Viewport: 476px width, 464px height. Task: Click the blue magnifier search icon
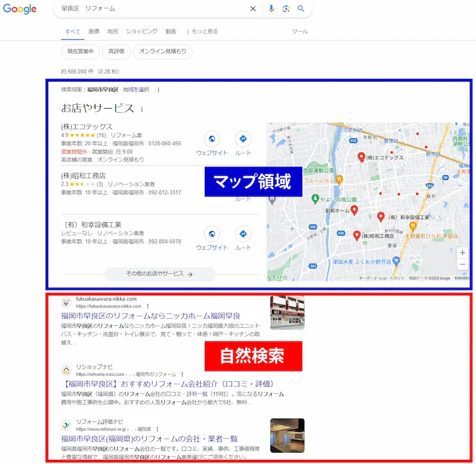pyautogui.click(x=301, y=8)
